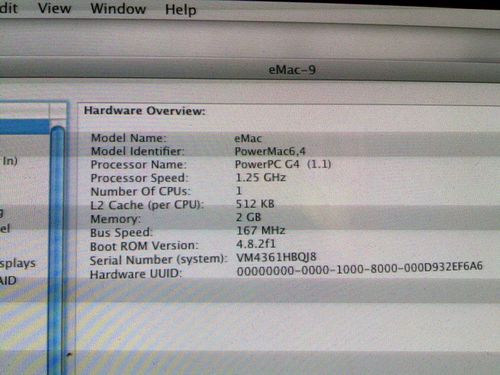
Task: Click the eMac-9 window title bar
Action: pos(292,70)
